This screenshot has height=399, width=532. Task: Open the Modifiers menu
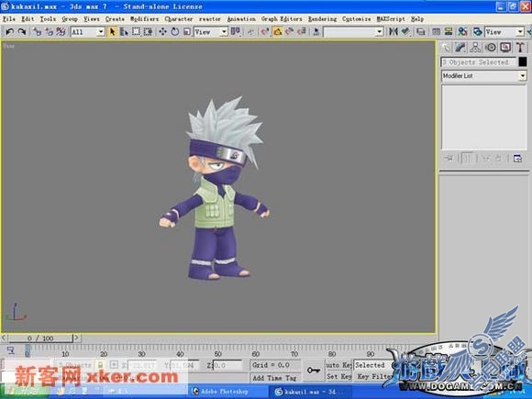point(144,19)
